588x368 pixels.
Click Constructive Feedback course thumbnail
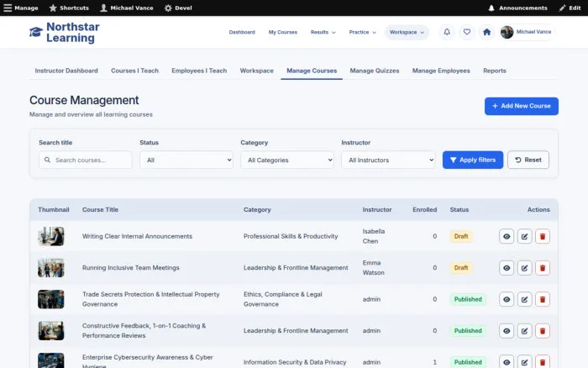coord(51,331)
